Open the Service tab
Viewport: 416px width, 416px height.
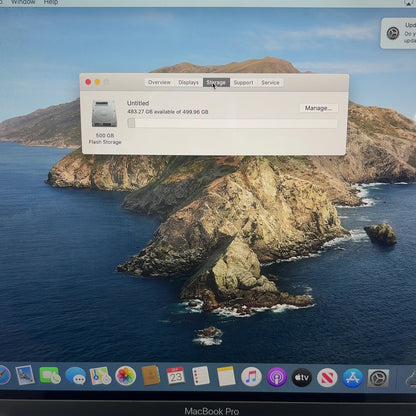[x=270, y=82]
